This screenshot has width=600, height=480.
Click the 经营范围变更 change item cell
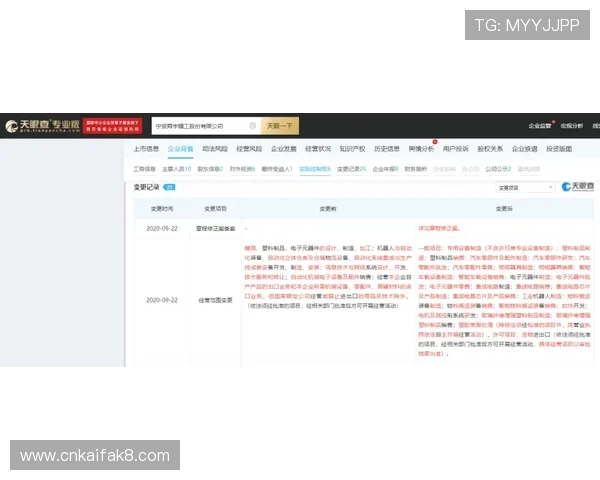click(215, 300)
